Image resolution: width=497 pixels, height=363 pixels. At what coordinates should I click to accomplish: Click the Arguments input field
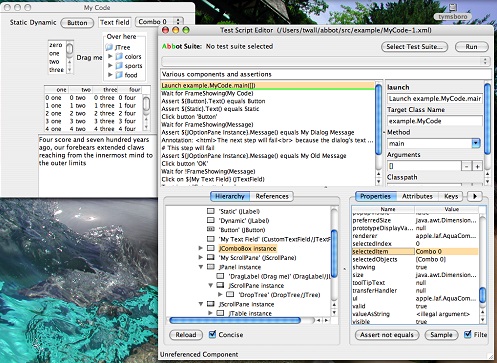tap(424, 166)
